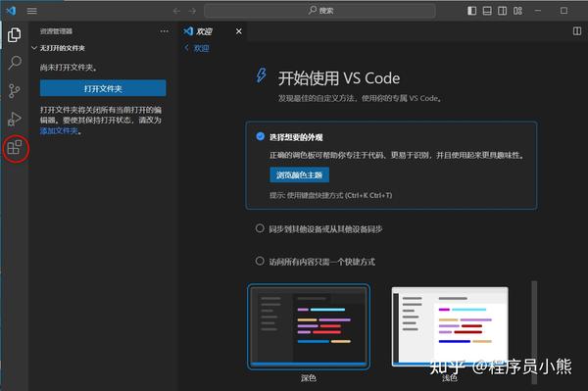Open the customize layout icon
This screenshot has width=588, height=391.
coord(517,11)
